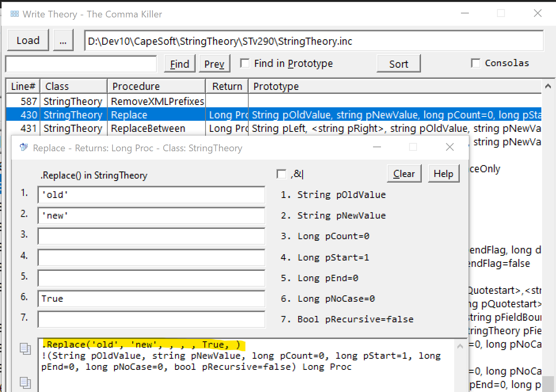Click the Procedure column header
This screenshot has height=392, width=556.
pos(156,86)
